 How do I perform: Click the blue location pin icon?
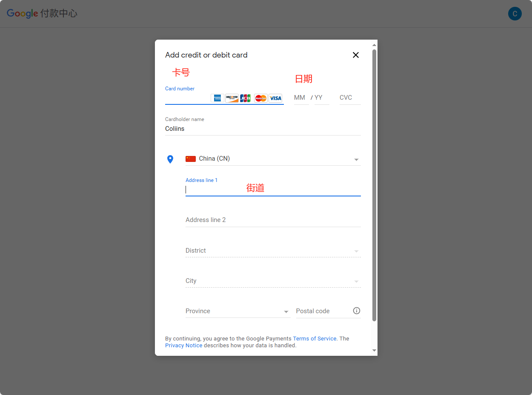[x=170, y=159]
